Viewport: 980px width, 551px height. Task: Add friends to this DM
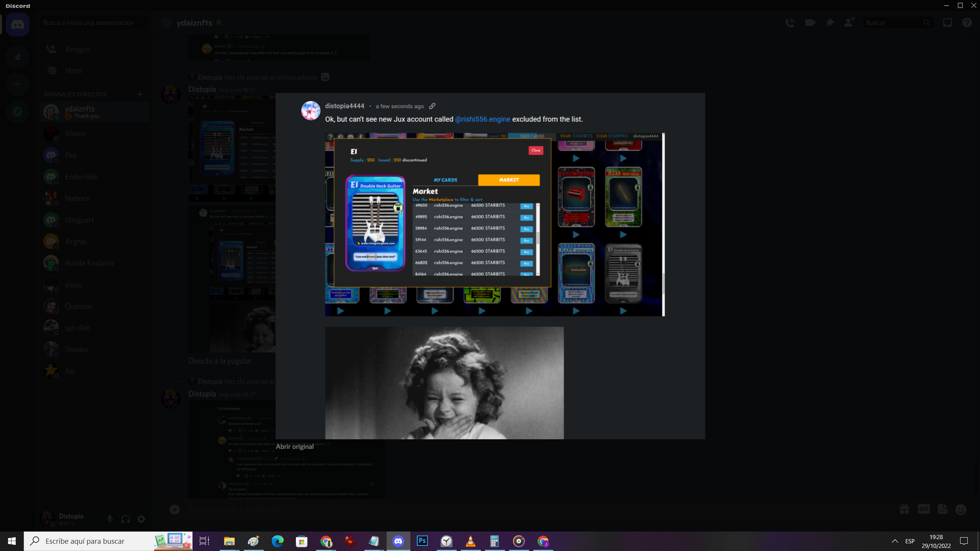tap(849, 23)
